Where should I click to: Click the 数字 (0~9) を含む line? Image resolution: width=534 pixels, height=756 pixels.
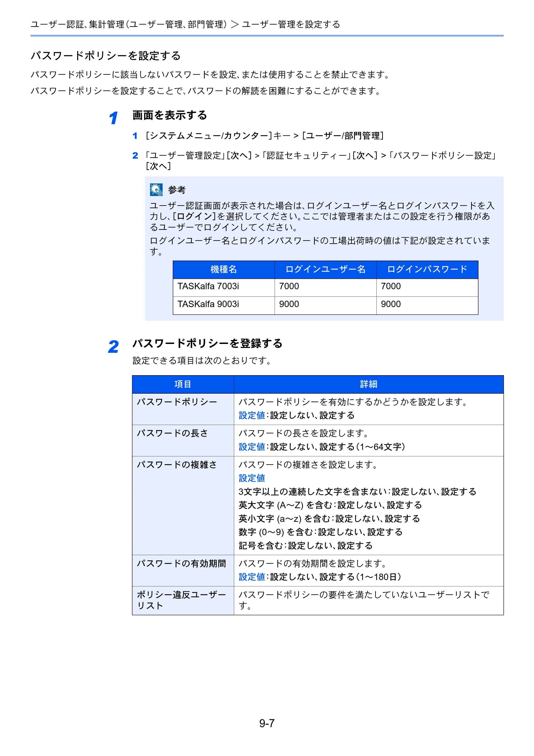(x=321, y=532)
